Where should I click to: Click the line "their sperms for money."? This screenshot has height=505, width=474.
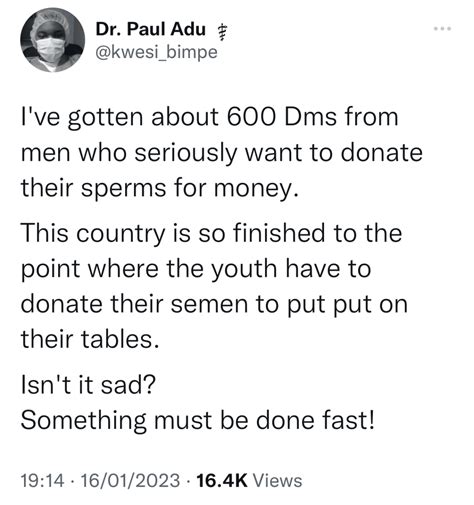point(159,189)
